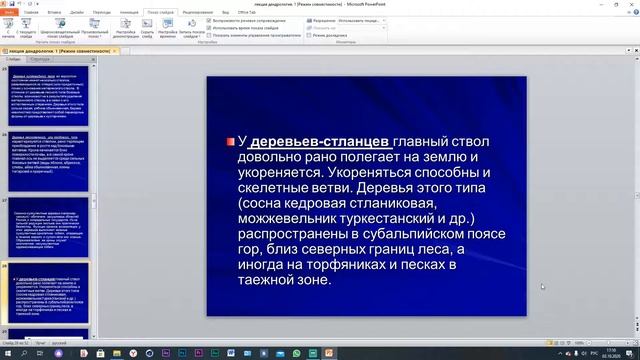Screen dimensions: 640x360
Task: Select slide 28 thumbnail
Action: [48, 293]
